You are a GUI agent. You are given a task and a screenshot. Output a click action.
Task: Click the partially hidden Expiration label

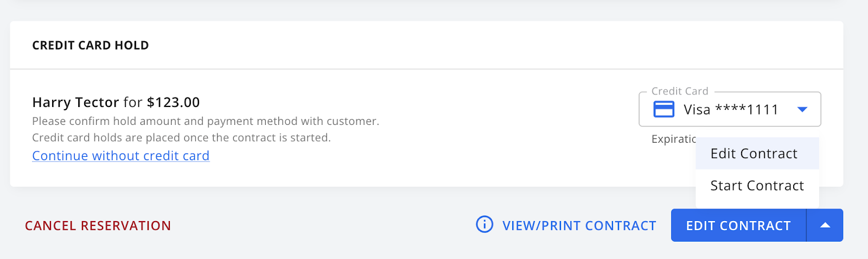[673, 139]
